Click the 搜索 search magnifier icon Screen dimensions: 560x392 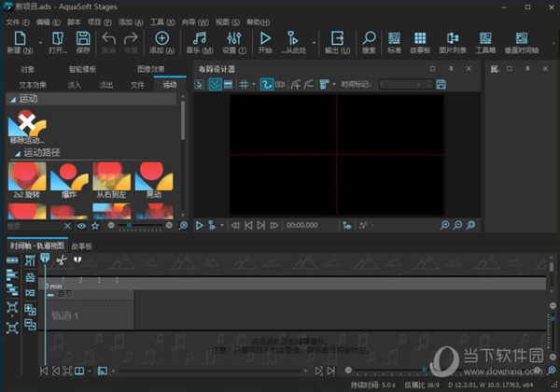369,38
